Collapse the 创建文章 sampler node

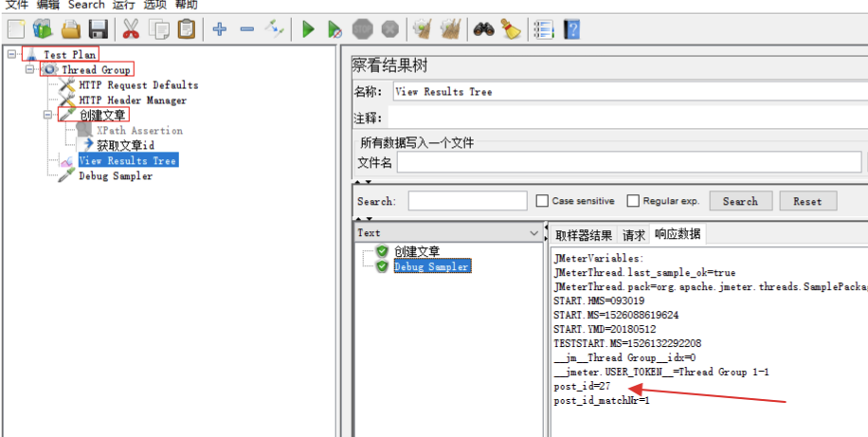(x=47, y=115)
